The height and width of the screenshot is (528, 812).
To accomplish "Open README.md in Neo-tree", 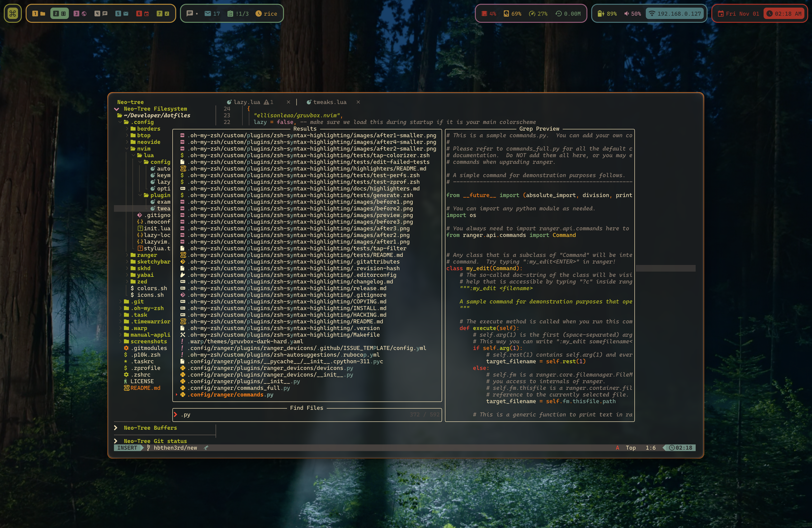I will [142, 388].
